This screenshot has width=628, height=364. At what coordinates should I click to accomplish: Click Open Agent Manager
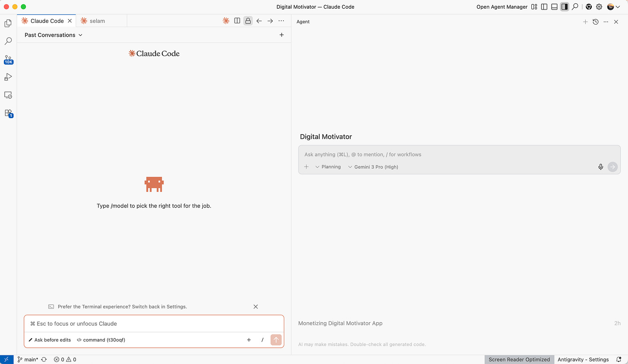(x=502, y=7)
